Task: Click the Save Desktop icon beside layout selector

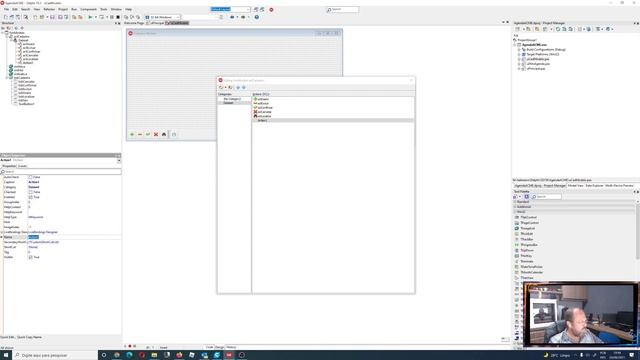Action: (256, 9)
